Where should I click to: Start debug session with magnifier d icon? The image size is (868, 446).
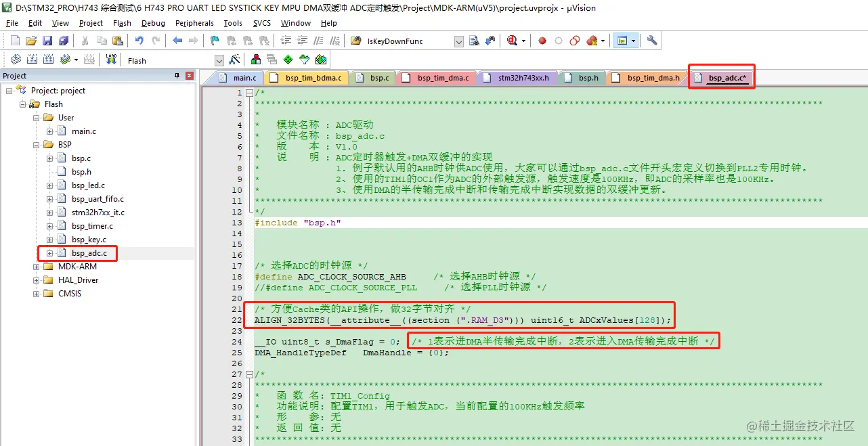point(513,41)
